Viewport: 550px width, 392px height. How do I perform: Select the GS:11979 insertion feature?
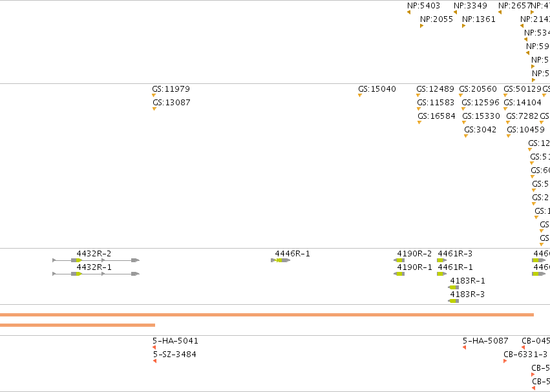coord(171,89)
